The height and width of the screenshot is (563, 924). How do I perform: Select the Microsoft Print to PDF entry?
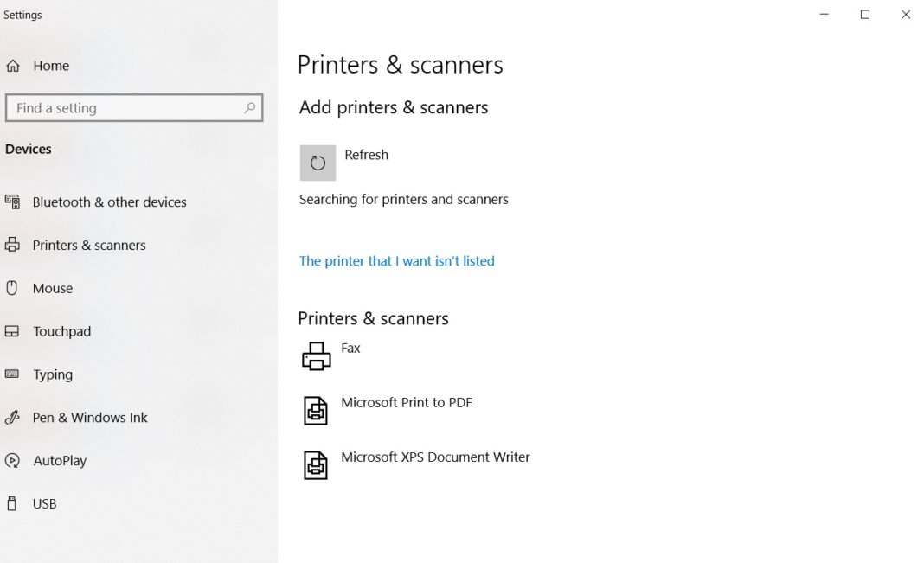[407, 402]
